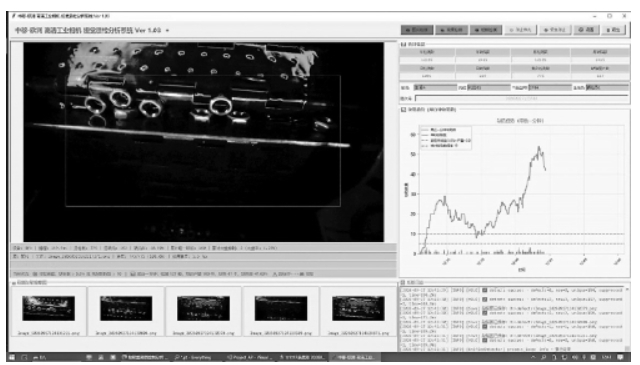Screen dimensions: 640x365
Task: Click the chart legend box
Action: click(x=446, y=138)
